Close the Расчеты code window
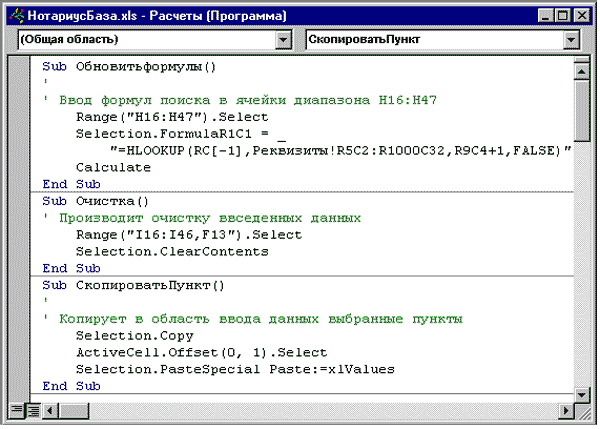Viewport: 600px width, 429px height. (582, 16)
